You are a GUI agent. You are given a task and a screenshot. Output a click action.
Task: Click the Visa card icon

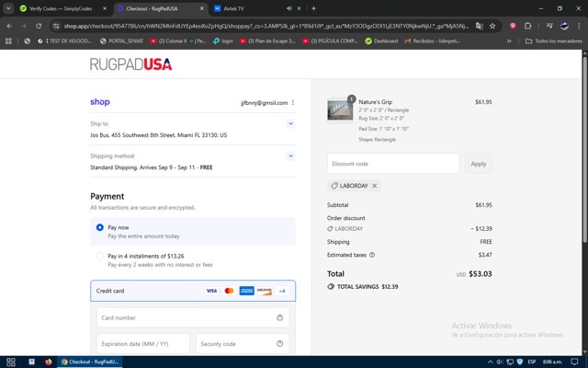(211, 291)
